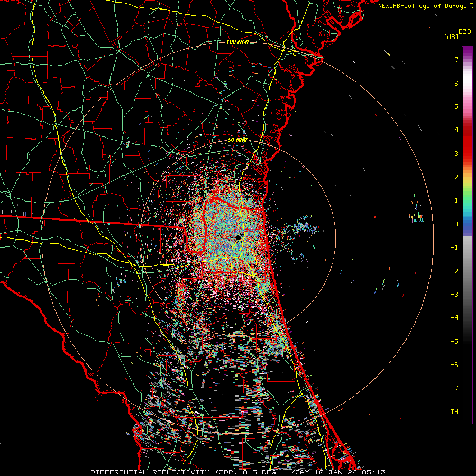Click the 50 NMI range ring label
Viewport: 476px width, 476px height.
pos(237,140)
